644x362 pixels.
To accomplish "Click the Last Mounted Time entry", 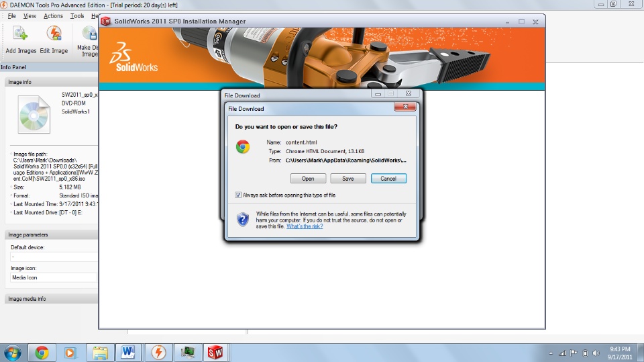I will pos(54,204).
